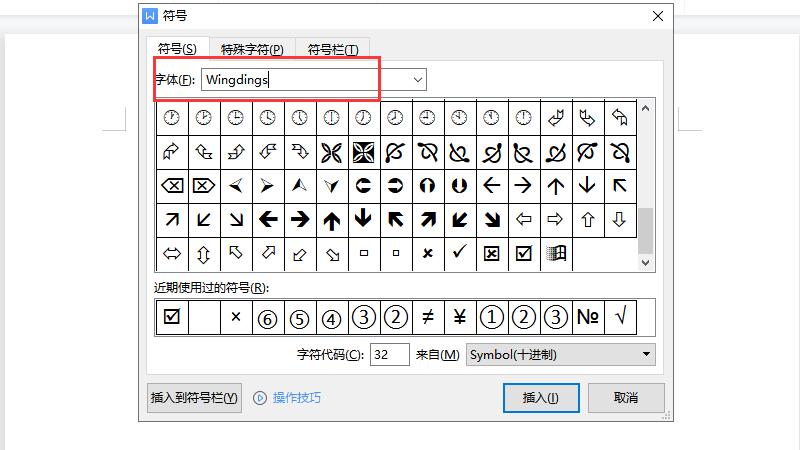Select the outlined hollow up arrow symbol
This screenshot has height=450, width=800.
point(588,220)
